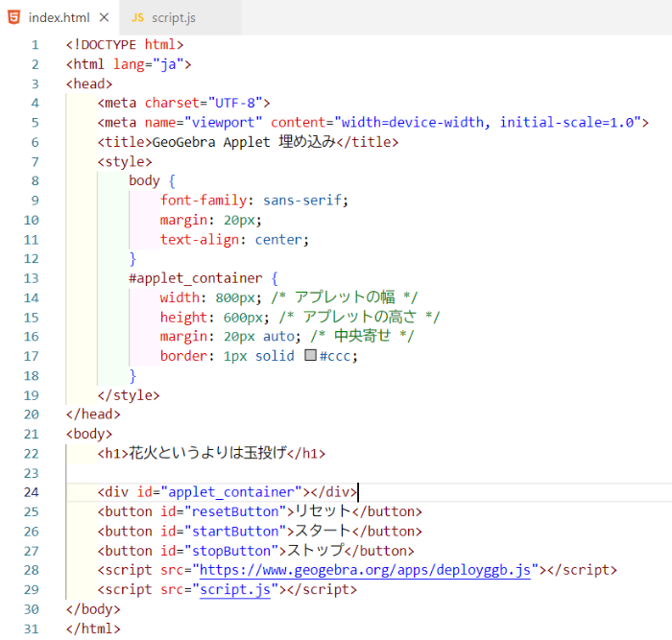Image resolution: width=672 pixels, height=640 pixels.
Task: Click stopButton line with ストップ
Action: [256, 551]
